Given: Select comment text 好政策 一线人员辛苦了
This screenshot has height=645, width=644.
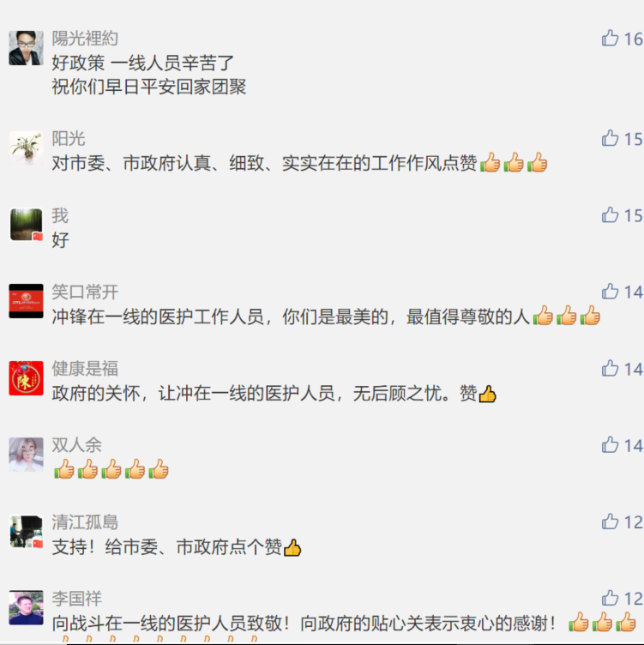Looking at the screenshot, I should [142, 63].
